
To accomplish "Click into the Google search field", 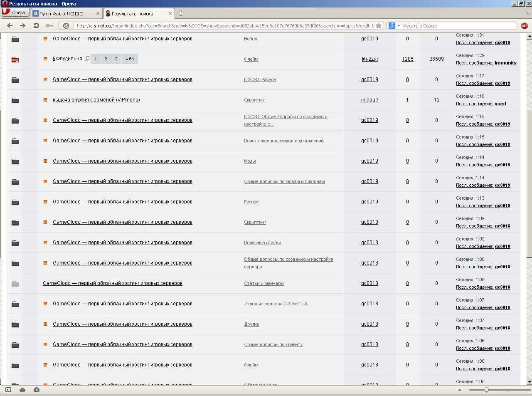I will (458, 26).
